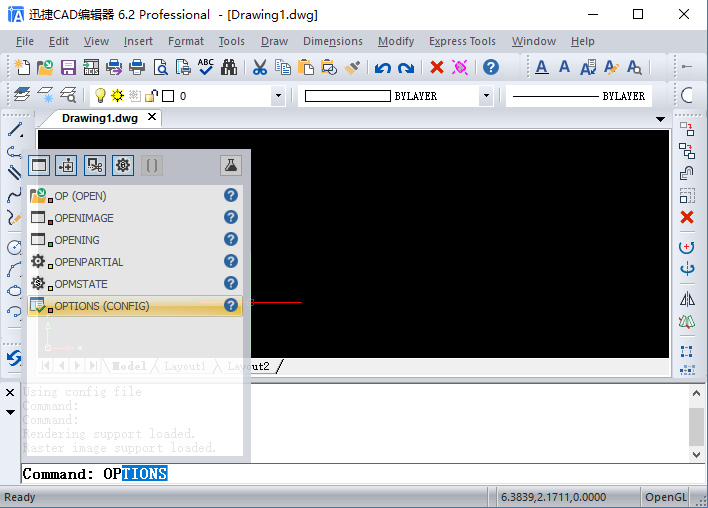Click the Paste clipboard icon
The image size is (708, 508).
[x=306, y=67]
